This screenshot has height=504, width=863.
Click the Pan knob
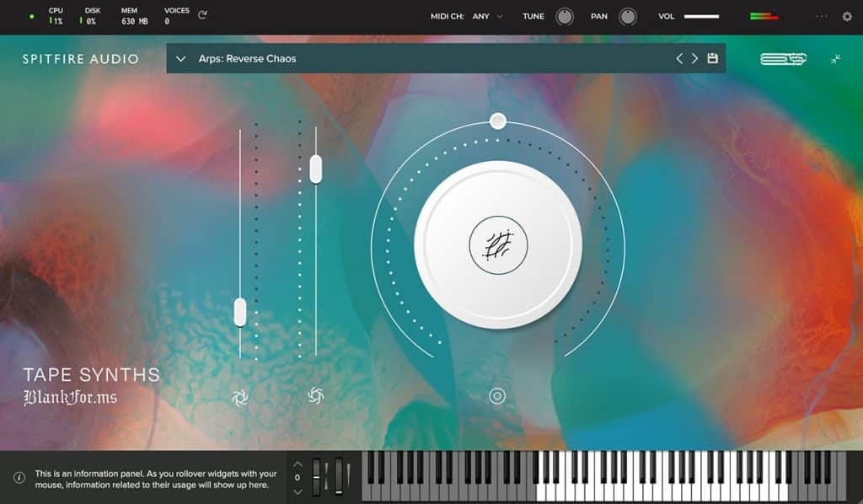click(628, 16)
